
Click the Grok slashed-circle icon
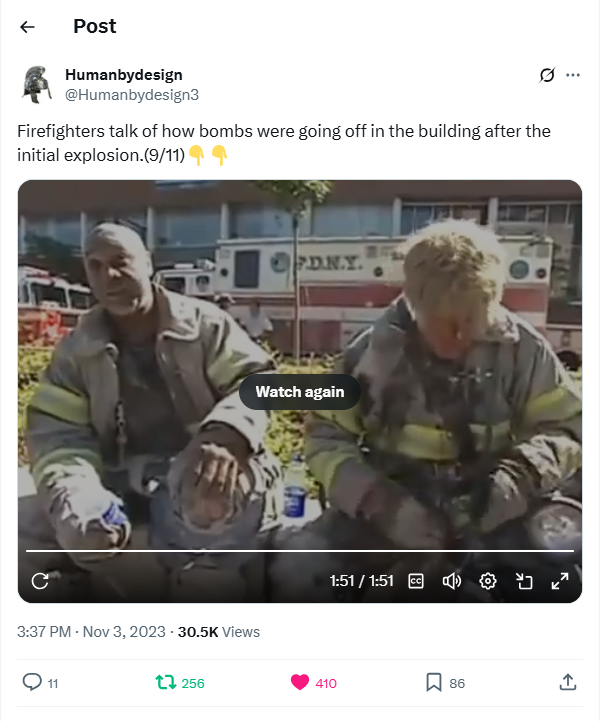(x=547, y=75)
